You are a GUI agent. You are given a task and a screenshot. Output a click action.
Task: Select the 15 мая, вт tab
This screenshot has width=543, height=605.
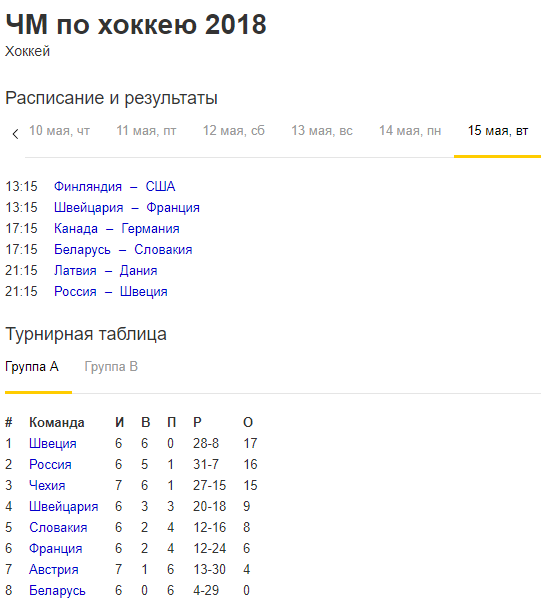(x=498, y=131)
